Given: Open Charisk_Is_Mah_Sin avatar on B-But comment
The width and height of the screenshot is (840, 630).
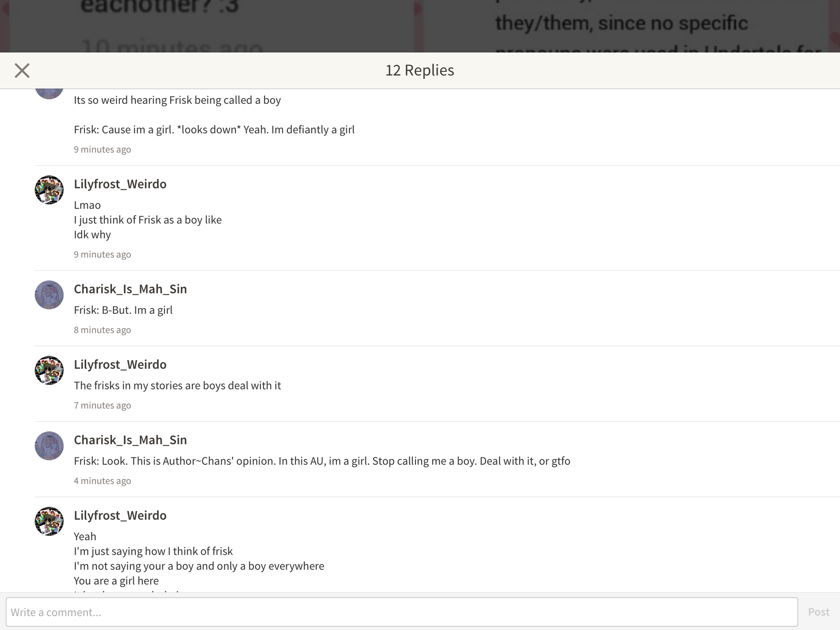Looking at the screenshot, I should click(49, 295).
